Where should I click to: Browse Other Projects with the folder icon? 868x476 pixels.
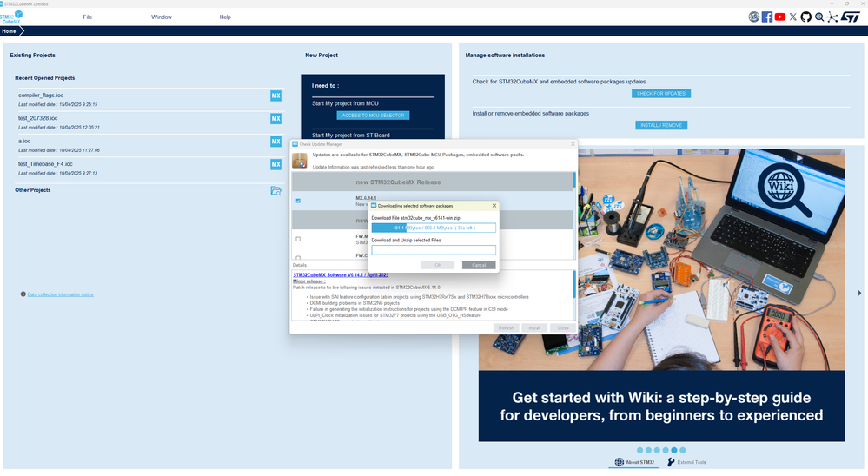(x=275, y=190)
